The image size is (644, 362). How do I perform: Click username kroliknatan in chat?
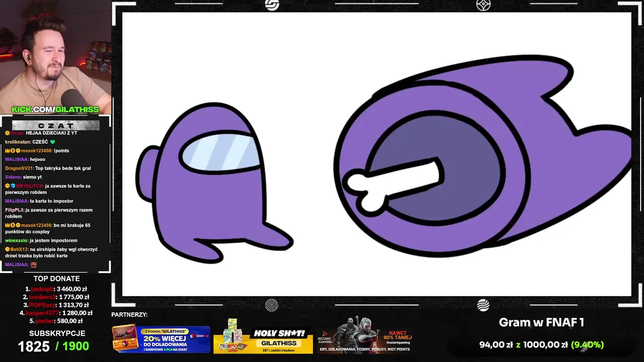[18, 142]
